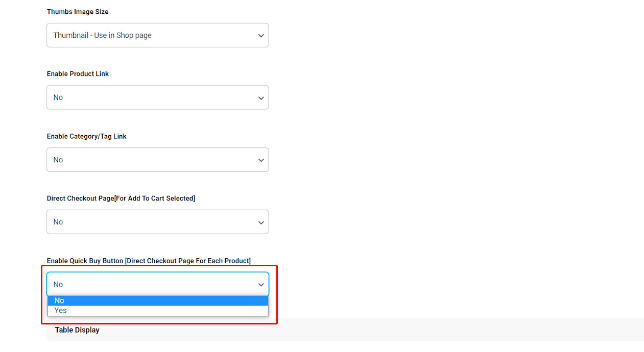Click the "Enable Category/Tag Link" field label
Viewport: 644px width, 352px height.
pos(87,136)
